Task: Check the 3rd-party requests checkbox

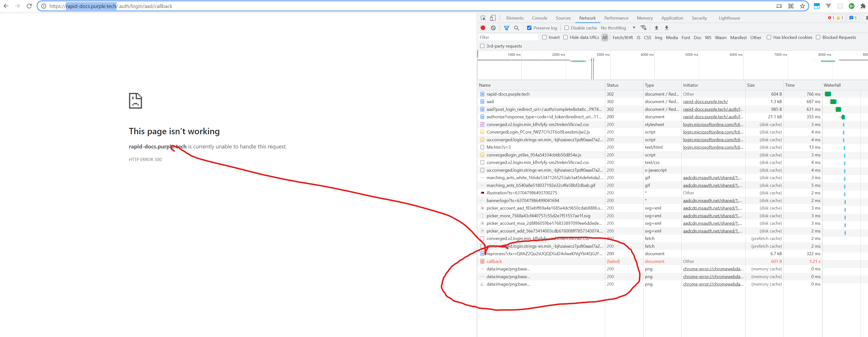Action: click(482, 46)
